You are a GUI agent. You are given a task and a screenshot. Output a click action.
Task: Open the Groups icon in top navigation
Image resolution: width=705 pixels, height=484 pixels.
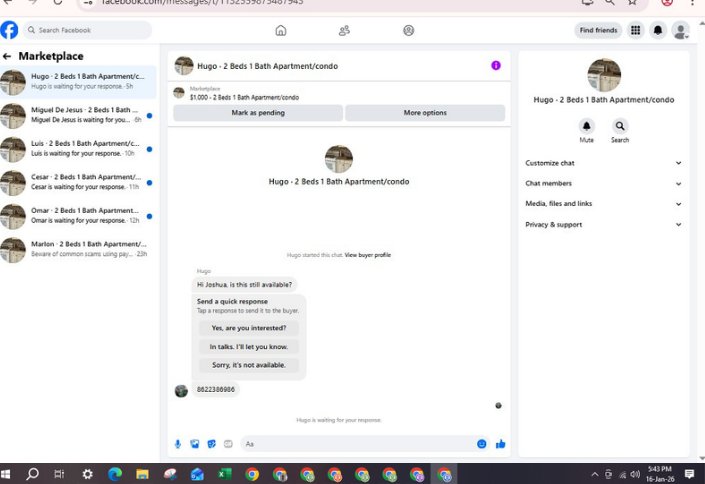[x=408, y=31]
